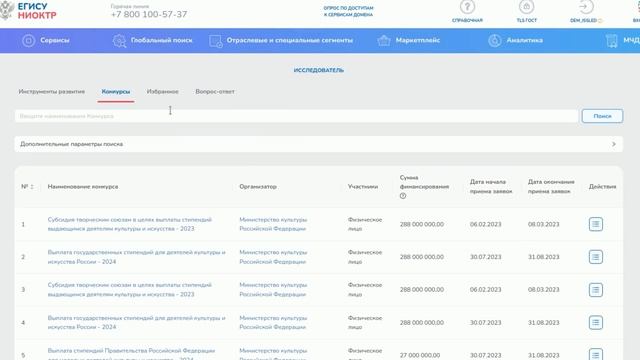Open actions icon for row 4
The image size is (640, 360).
pyautogui.click(x=596, y=322)
